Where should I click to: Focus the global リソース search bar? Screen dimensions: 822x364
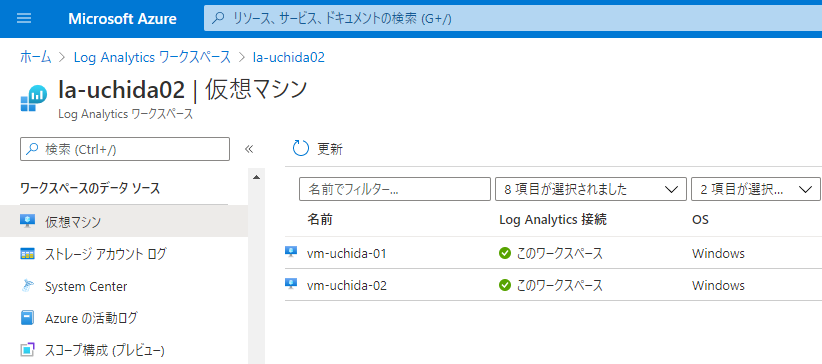click(513, 19)
